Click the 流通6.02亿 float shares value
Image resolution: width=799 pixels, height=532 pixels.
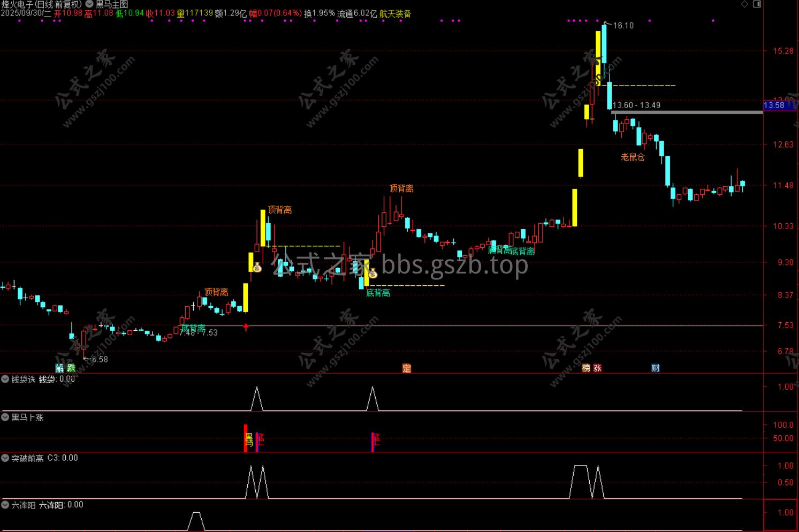[x=357, y=14]
